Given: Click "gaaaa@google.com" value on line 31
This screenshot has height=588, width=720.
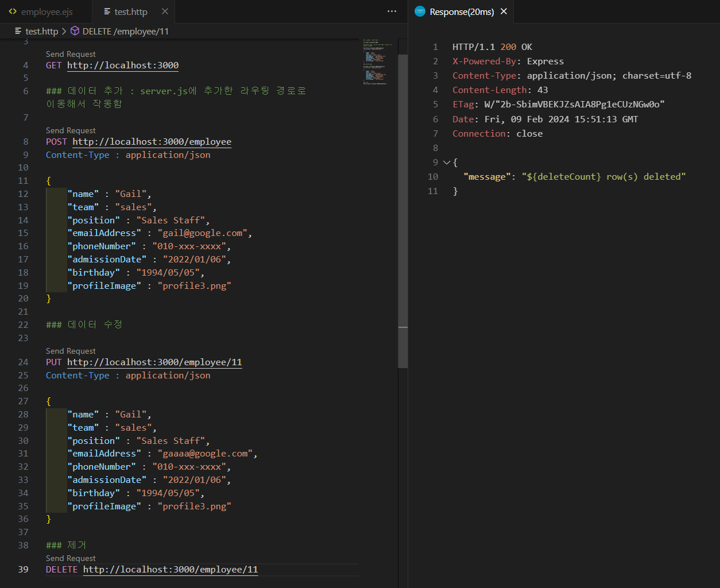Looking at the screenshot, I should coord(204,454).
